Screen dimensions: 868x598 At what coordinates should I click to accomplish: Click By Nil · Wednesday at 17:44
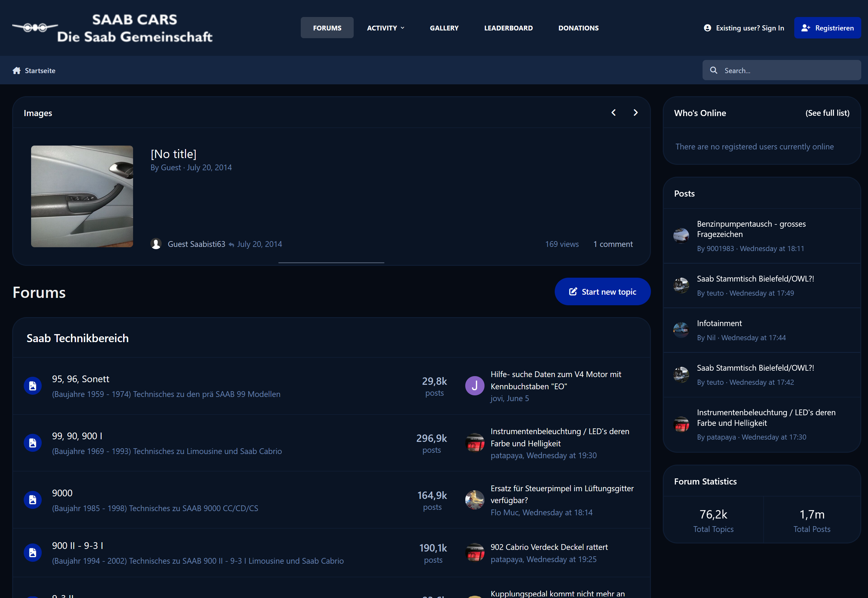pyautogui.click(x=741, y=338)
